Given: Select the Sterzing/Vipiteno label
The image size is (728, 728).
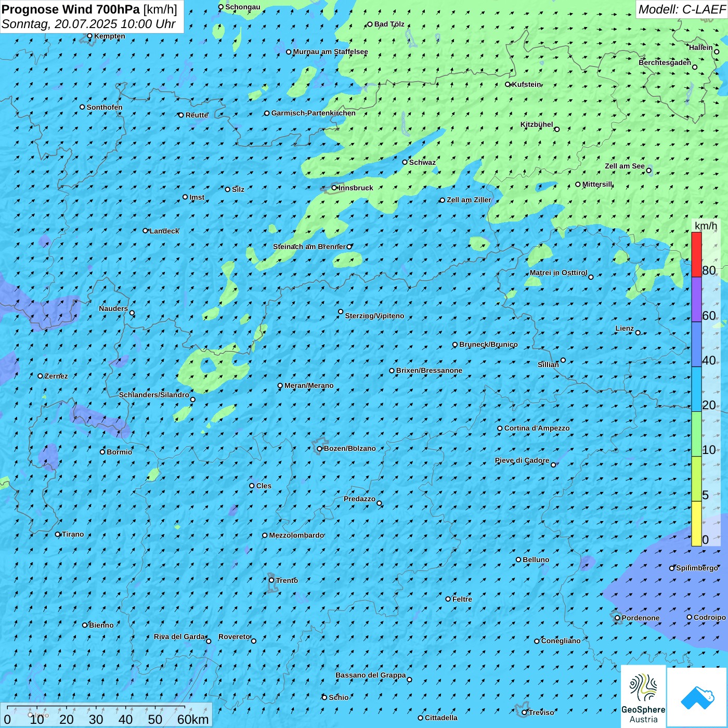Looking at the screenshot, I should 374,316.
